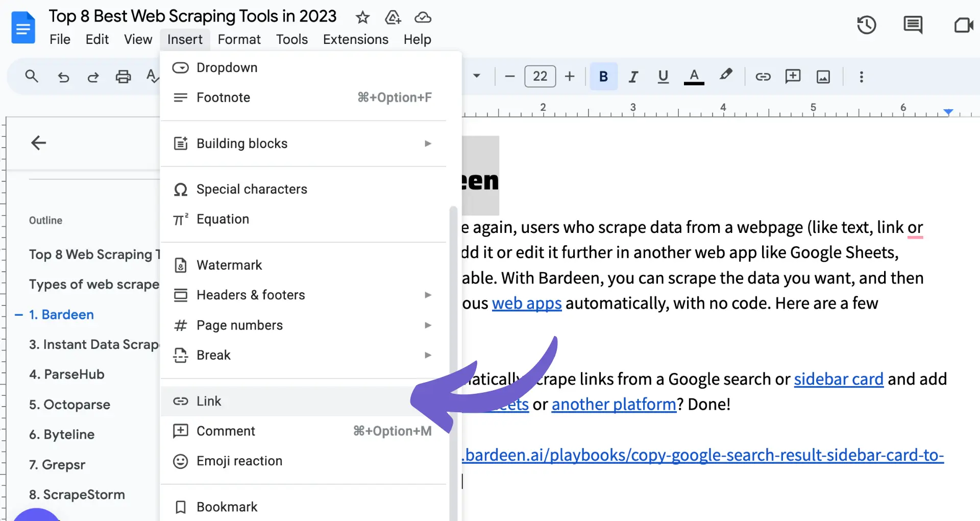Open the font dropdown arrow
Image resolution: width=980 pixels, height=521 pixels.
click(x=477, y=76)
